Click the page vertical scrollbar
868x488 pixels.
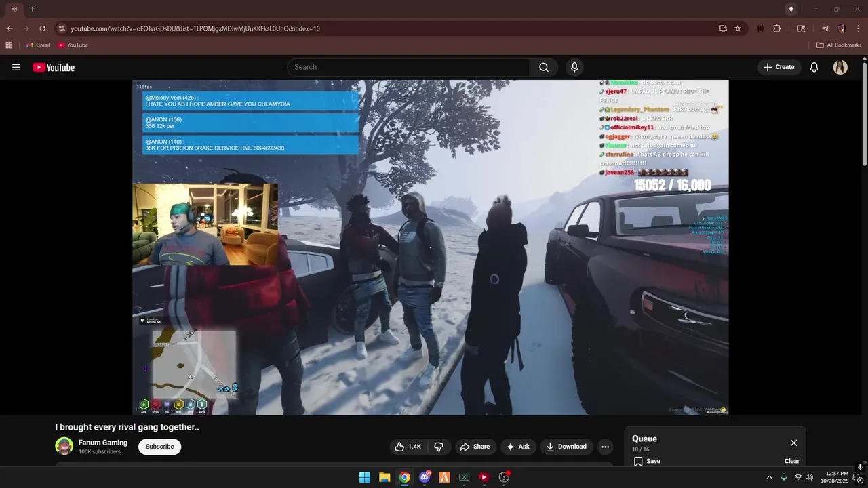pos(864,114)
